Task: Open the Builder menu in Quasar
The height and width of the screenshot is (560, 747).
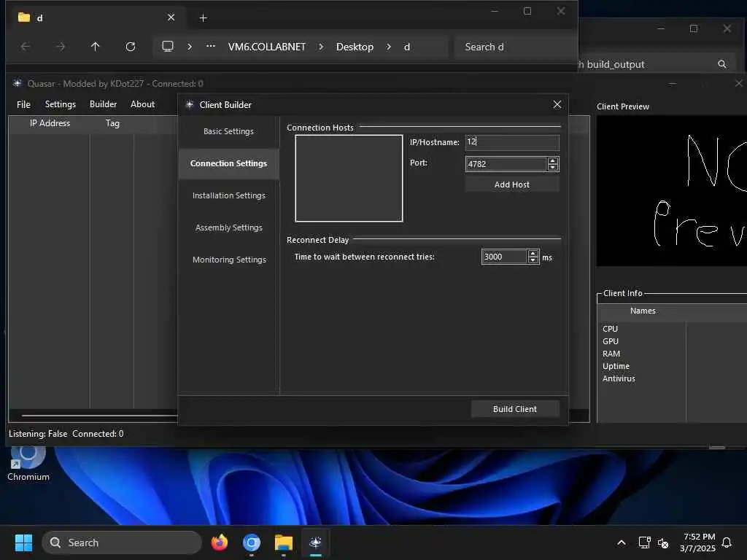Action: click(x=103, y=104)
